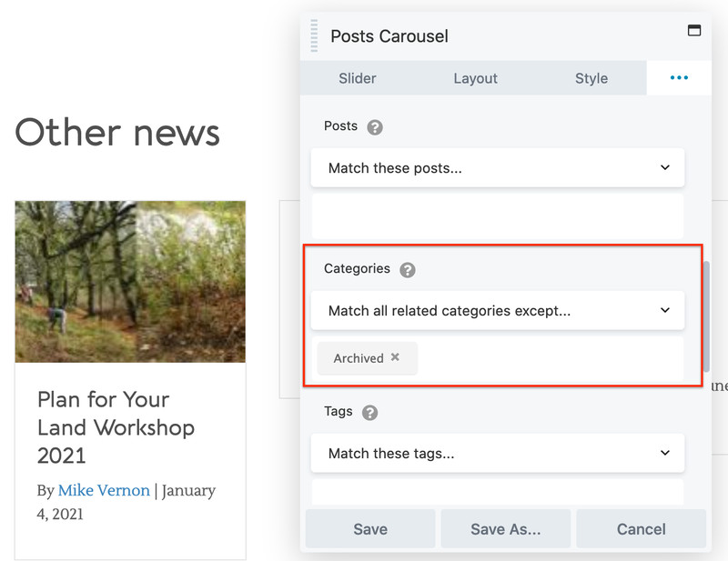
Task: Click the Save button
Action: coord(370,529)
